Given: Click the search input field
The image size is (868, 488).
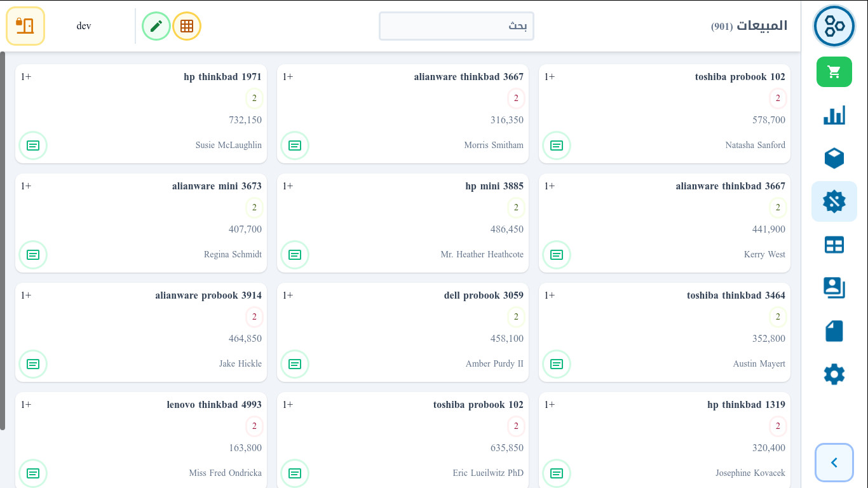Looking at the screenshot, I should 456,26.
